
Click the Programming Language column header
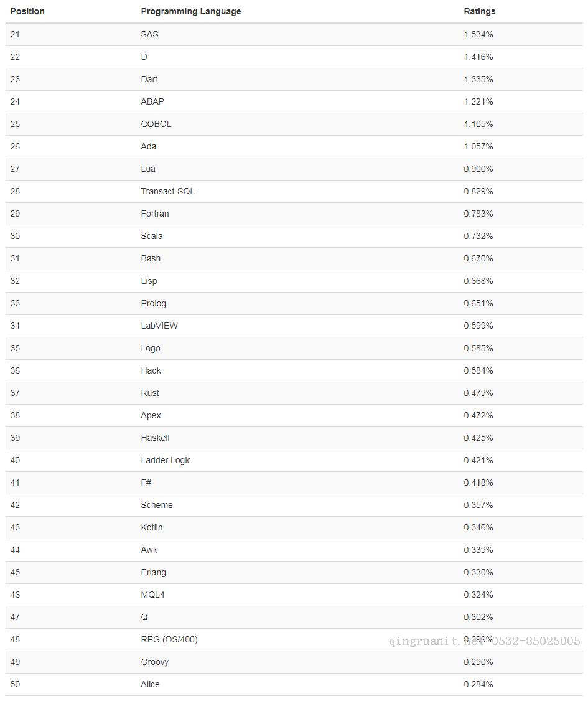tap(190, 11)
